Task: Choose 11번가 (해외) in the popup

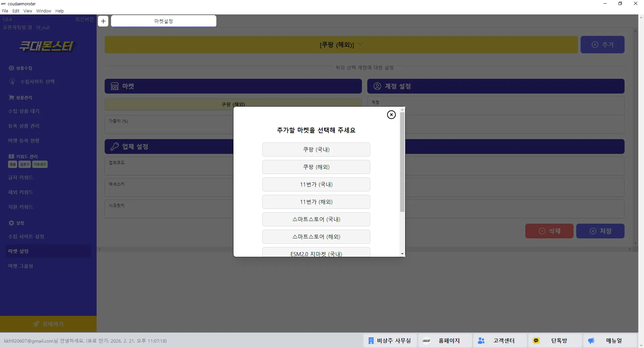Action: point(316,202)
